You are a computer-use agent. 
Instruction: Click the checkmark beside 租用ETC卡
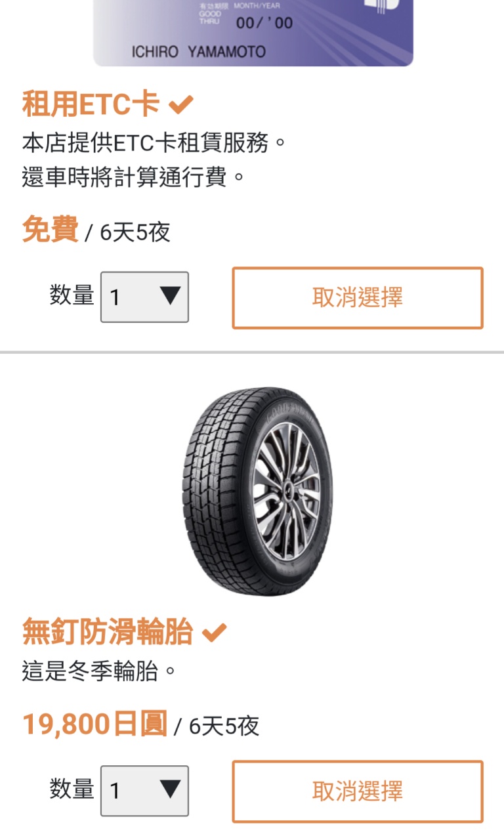click(180, 104)
